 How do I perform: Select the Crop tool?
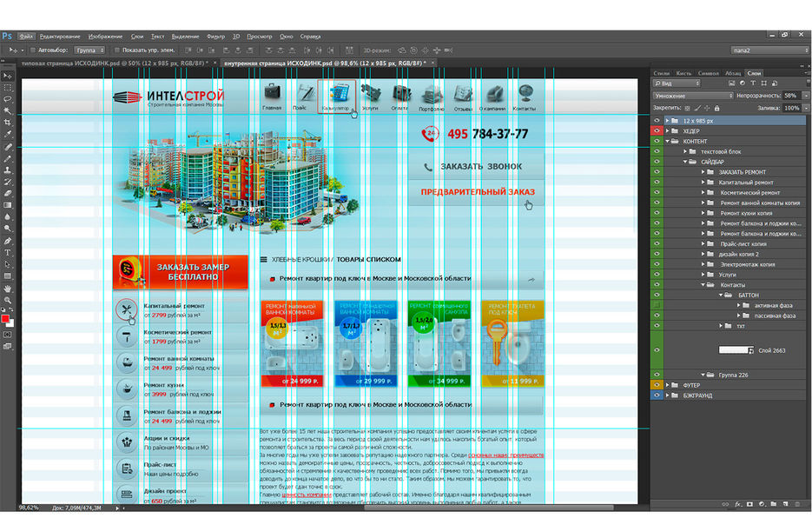coord(7,123)
